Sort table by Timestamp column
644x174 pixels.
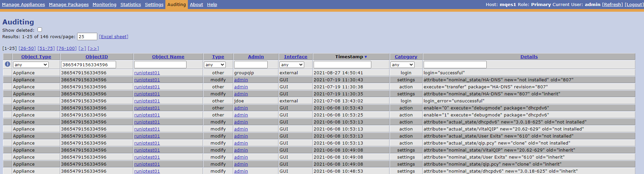pyautogui.click(x=351, y=57)
